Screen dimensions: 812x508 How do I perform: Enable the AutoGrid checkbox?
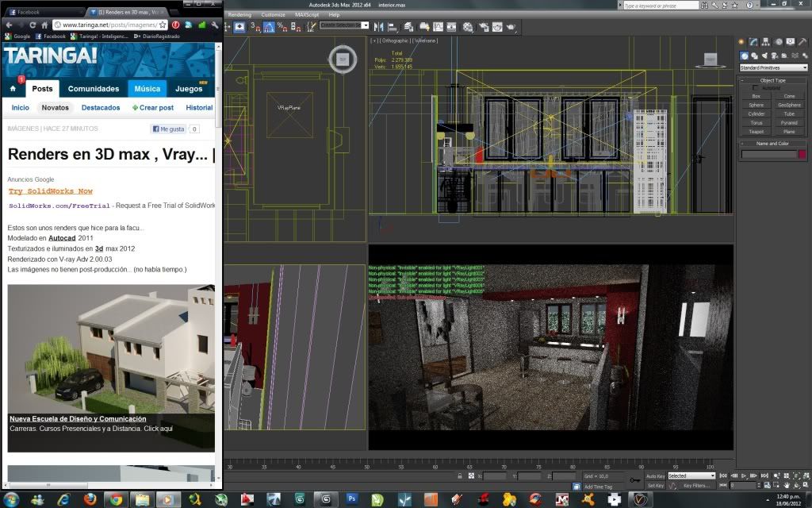(x=755, y=87)
